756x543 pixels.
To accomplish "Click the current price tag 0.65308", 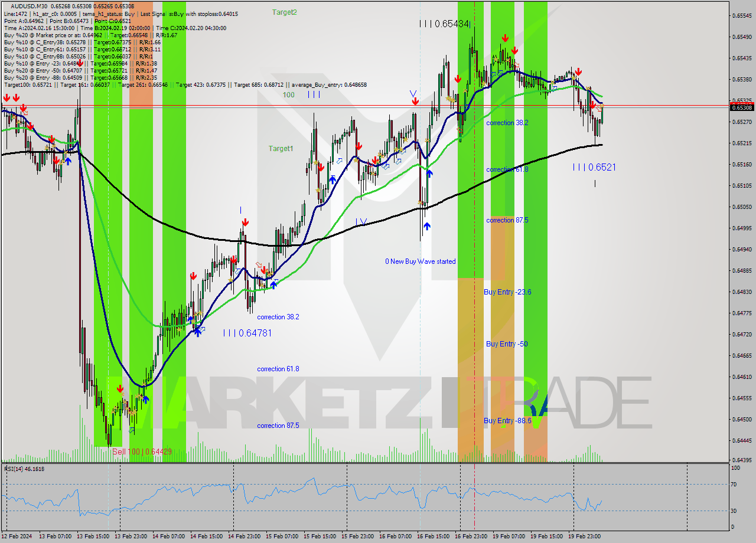I will 742,107.
